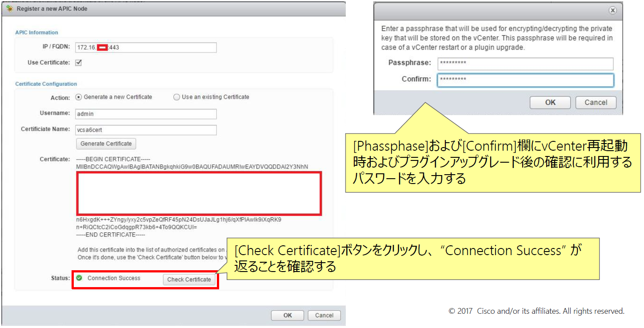Click the Check Certificate button
Viewport: 644px width, 328px height.
point(189,279)
